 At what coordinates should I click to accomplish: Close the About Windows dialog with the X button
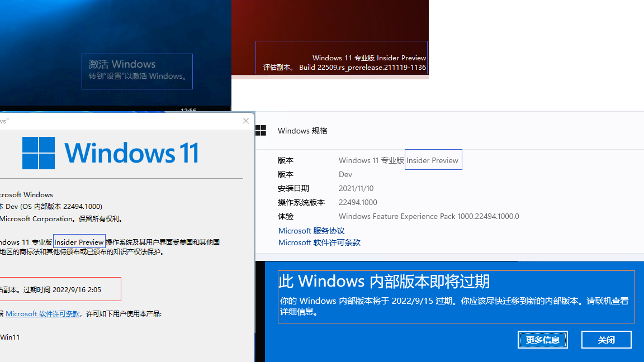[246, 121]
